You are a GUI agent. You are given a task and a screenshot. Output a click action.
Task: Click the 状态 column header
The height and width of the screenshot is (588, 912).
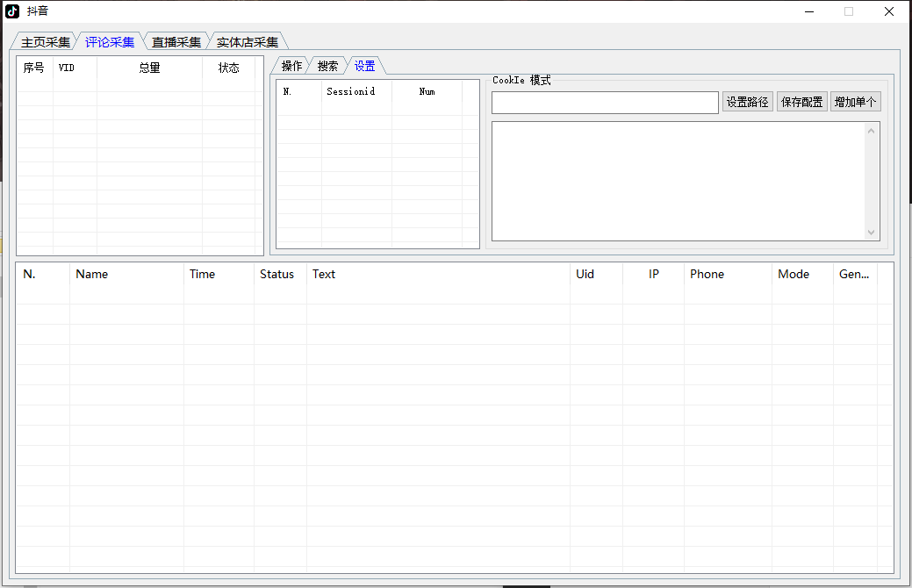[228, 68]
